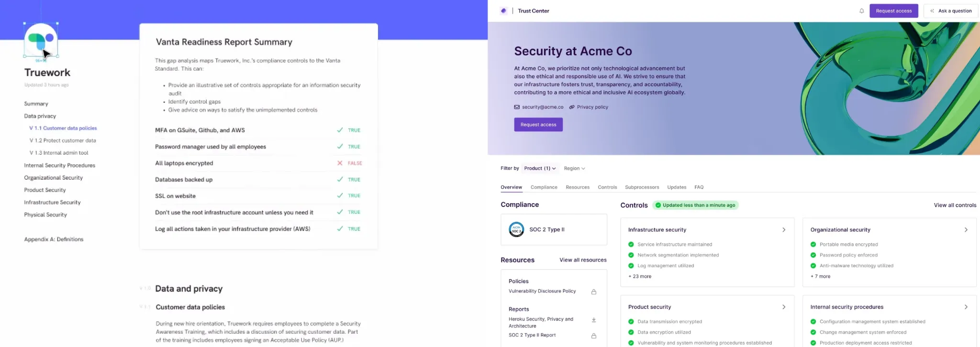Screen dimensions: 980x347
Task: Click green check next to Portable media encrypted
Action: 813,244
